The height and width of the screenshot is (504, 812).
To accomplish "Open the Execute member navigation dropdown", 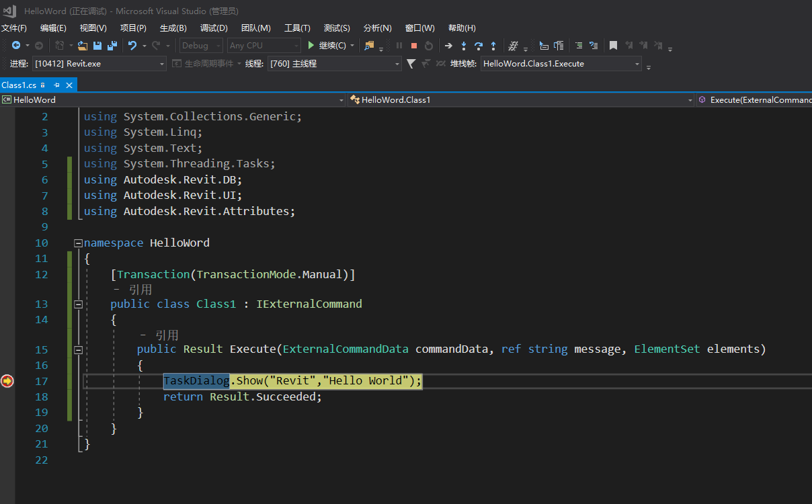I will (754, 99).
